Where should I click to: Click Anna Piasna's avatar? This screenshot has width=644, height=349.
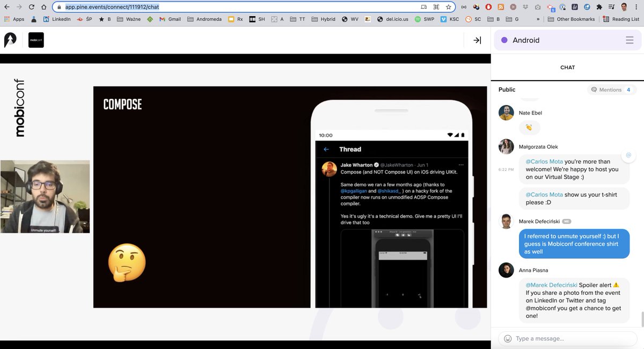point(506,270)
